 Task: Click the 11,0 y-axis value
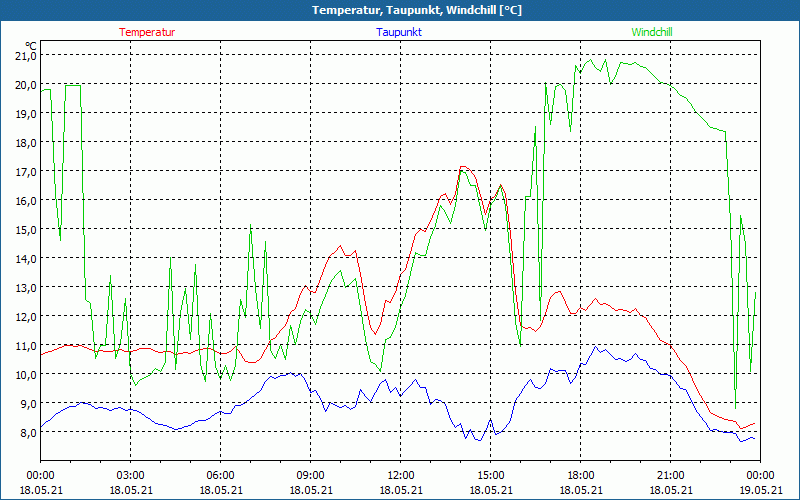26,346
